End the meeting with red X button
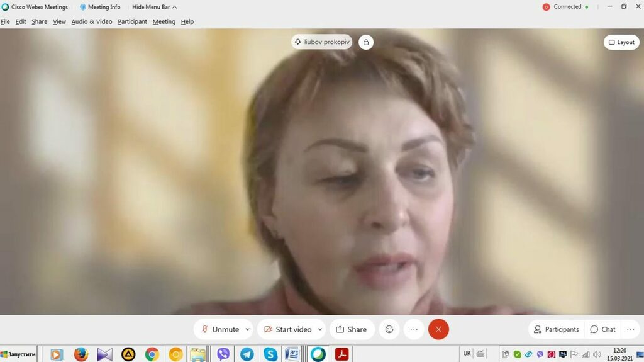644x362 pixels. click(438, 329)
